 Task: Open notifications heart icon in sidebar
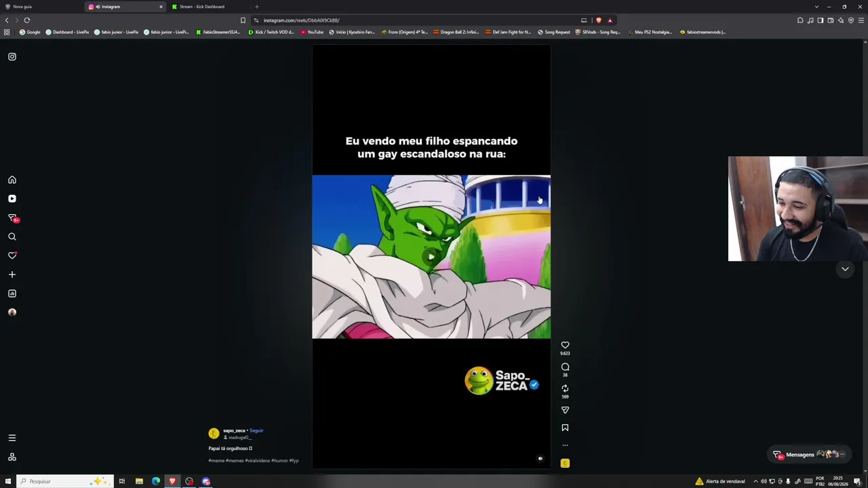pyautogui.click(x=12, y=256)
